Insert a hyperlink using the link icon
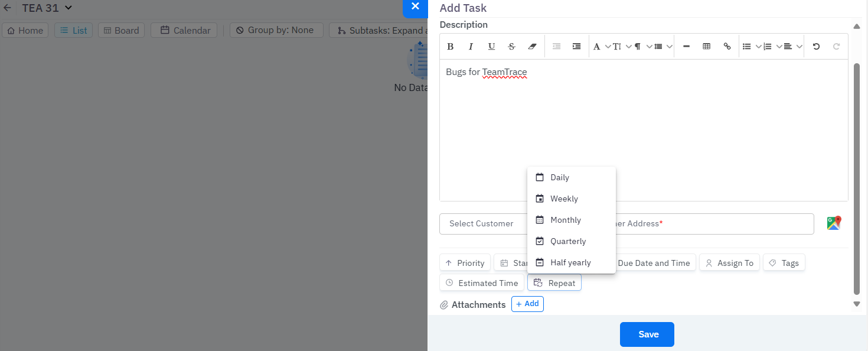 click(x=727, y=47)
